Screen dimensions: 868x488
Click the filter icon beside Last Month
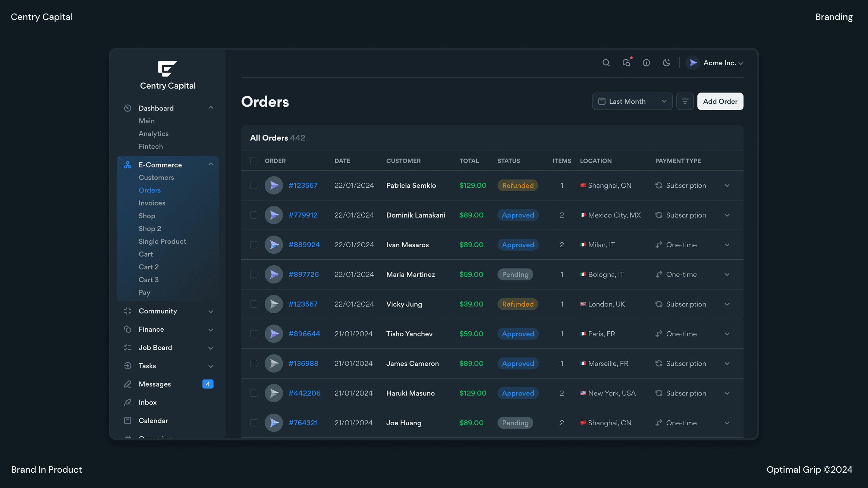685,102
